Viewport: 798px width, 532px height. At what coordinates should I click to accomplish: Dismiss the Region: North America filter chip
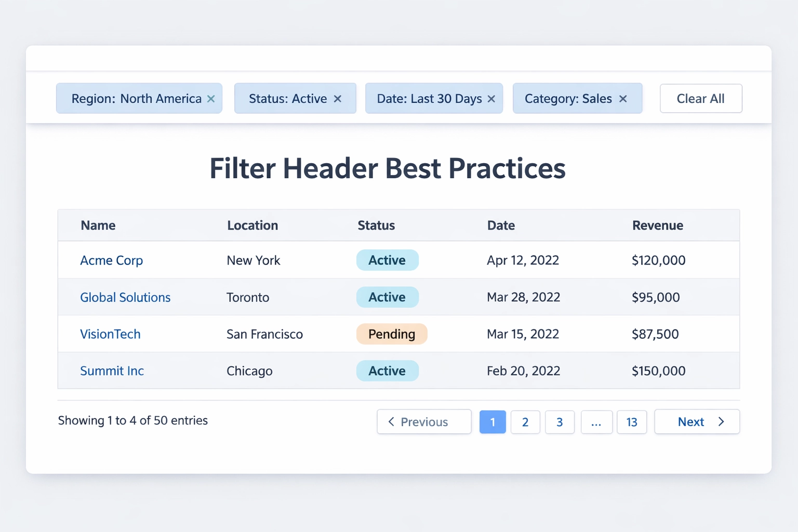[x=211, y=98]
